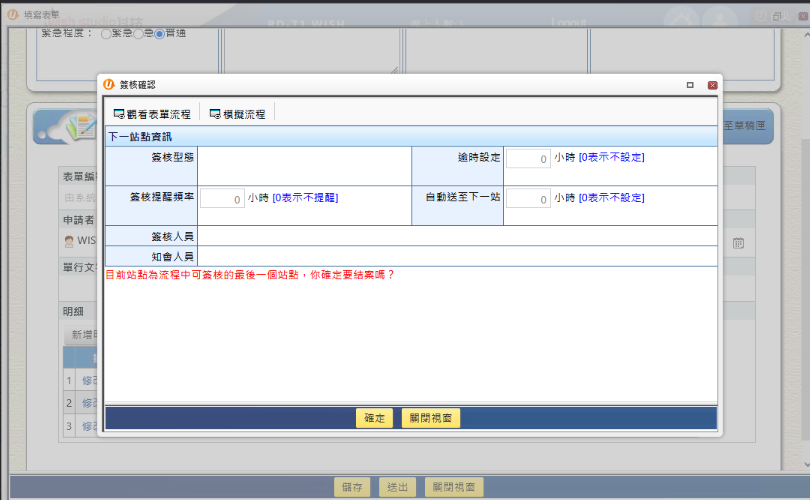Focus the 簽核提醒頻率 hours input field
This screenshot has width=810, height=500.
point(222,198)
